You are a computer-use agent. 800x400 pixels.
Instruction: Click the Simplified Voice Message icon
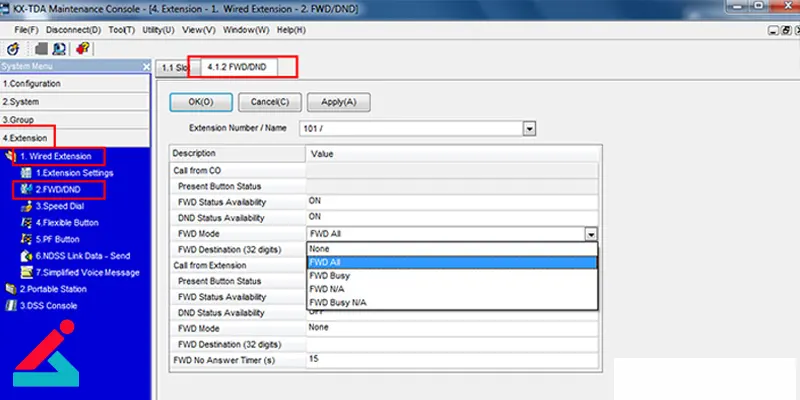pos(27,272)
